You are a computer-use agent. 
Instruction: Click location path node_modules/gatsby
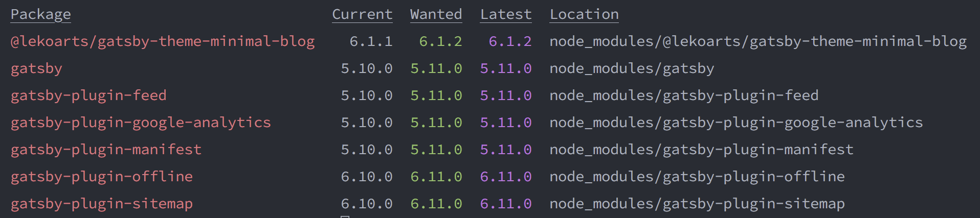point(632,68)
